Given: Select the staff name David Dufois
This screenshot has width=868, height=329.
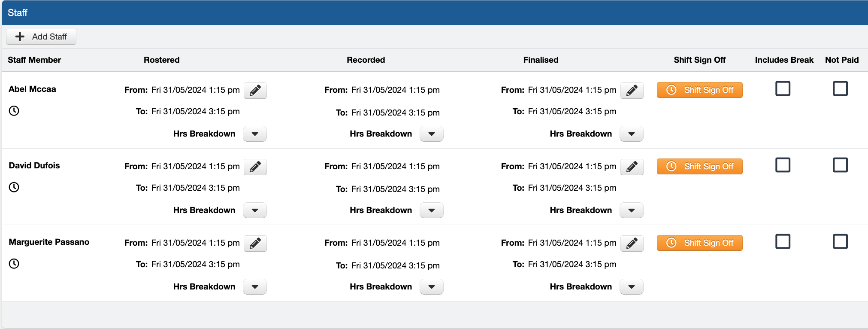Looking at the screenshot, I should 34,165.
